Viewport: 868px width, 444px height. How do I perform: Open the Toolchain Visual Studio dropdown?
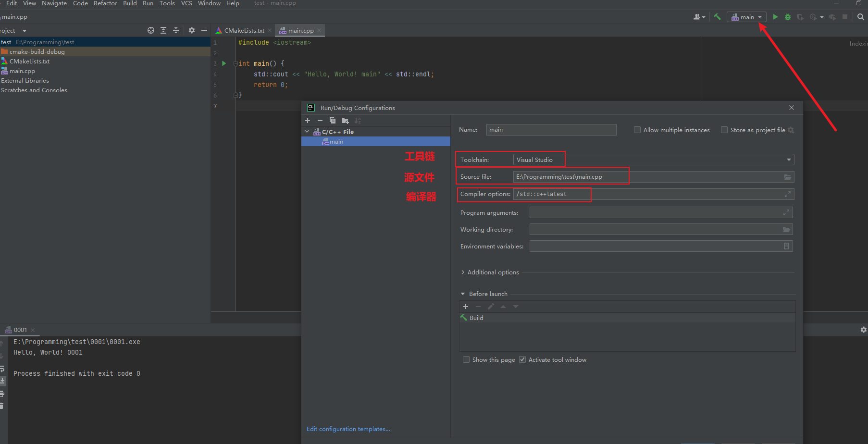tap(654, 160)
